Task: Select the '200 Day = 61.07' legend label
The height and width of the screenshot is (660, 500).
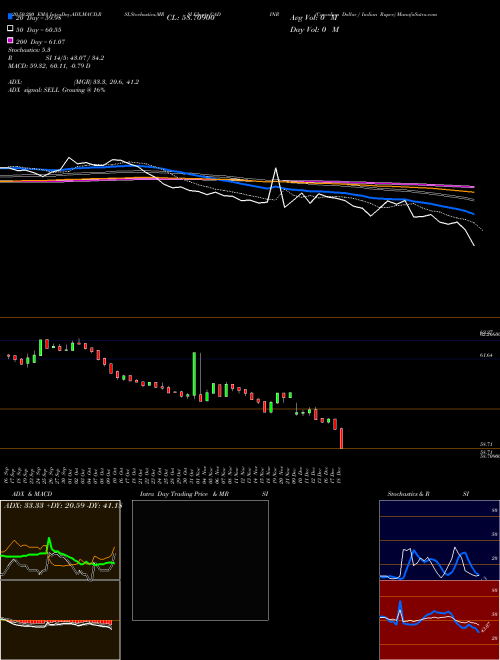Action: click(x=40, y=42)
